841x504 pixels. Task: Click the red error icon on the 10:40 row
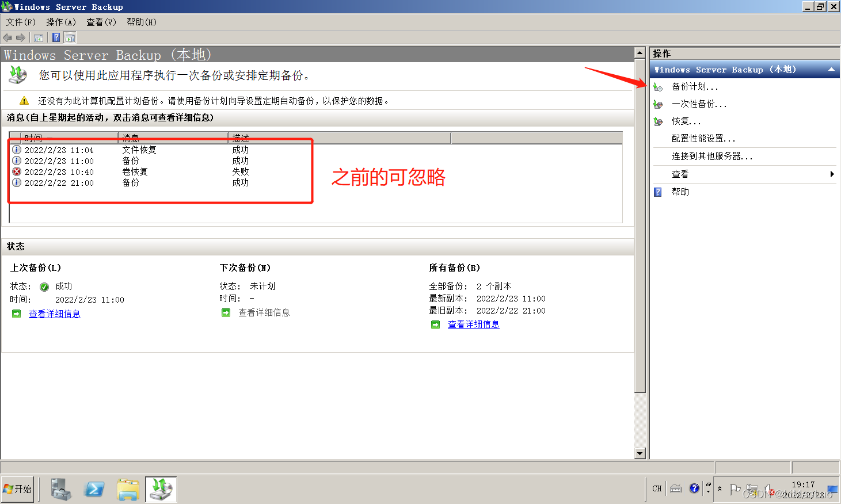pyautogui.click(x=17, y=171)
